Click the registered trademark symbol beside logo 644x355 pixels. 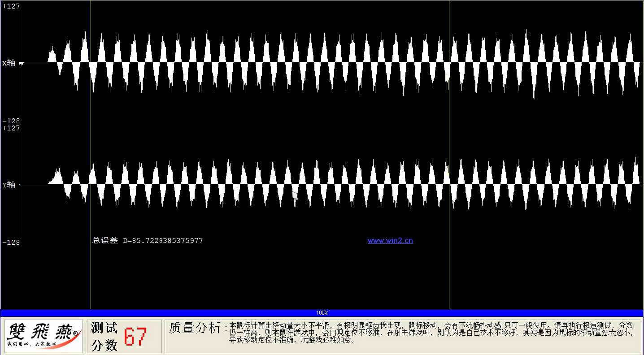pyautogui.click(x=75, y=333)
